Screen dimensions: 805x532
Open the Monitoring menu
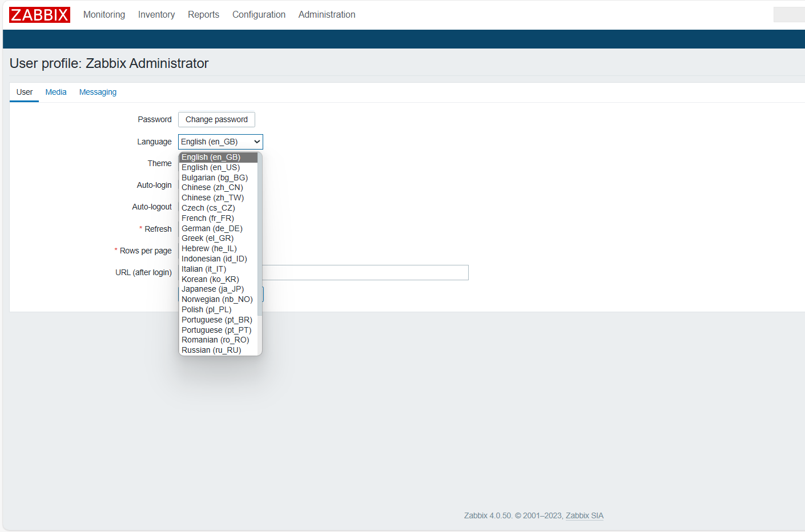click(x=104, y=15)
